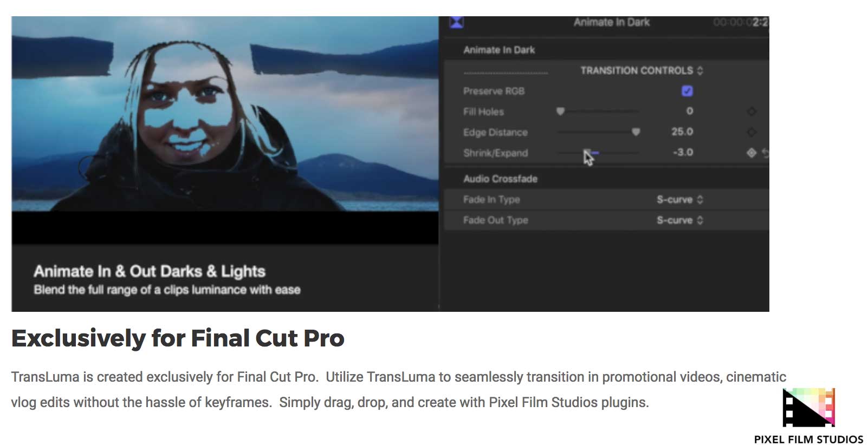Click the Fill Holes slider handle
868x445 pixels.
[560, 111]
